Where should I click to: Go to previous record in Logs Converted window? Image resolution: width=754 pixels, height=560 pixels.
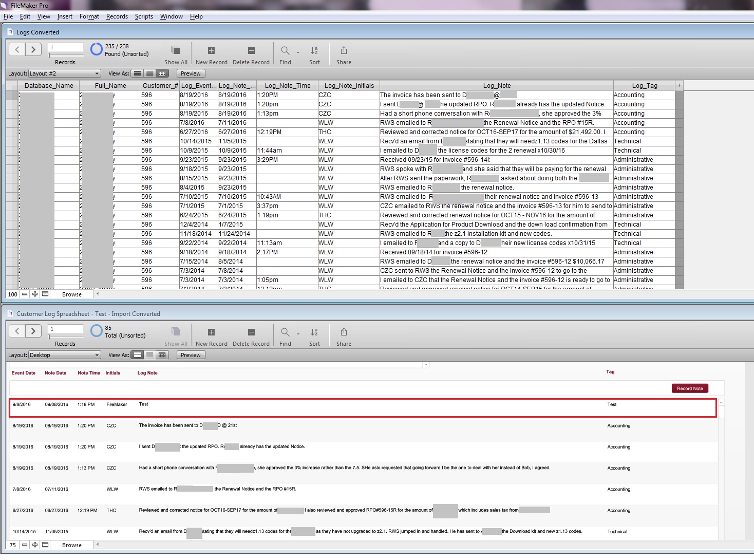[17, 49]
